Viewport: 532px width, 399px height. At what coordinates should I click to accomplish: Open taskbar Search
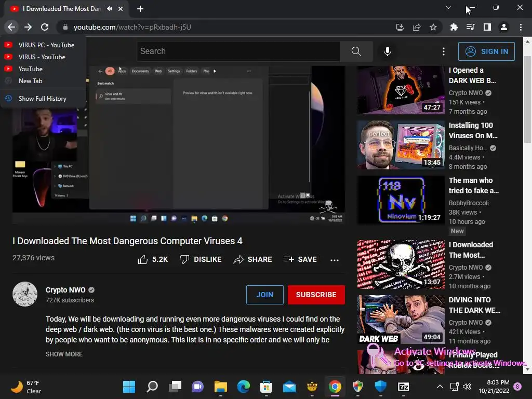point(152,387)
